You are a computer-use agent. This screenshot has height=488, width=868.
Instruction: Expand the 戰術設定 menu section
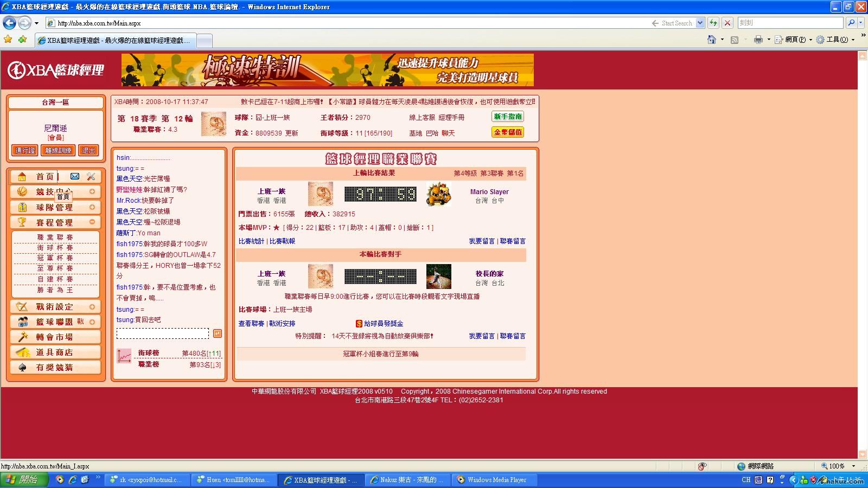(92, 307)
